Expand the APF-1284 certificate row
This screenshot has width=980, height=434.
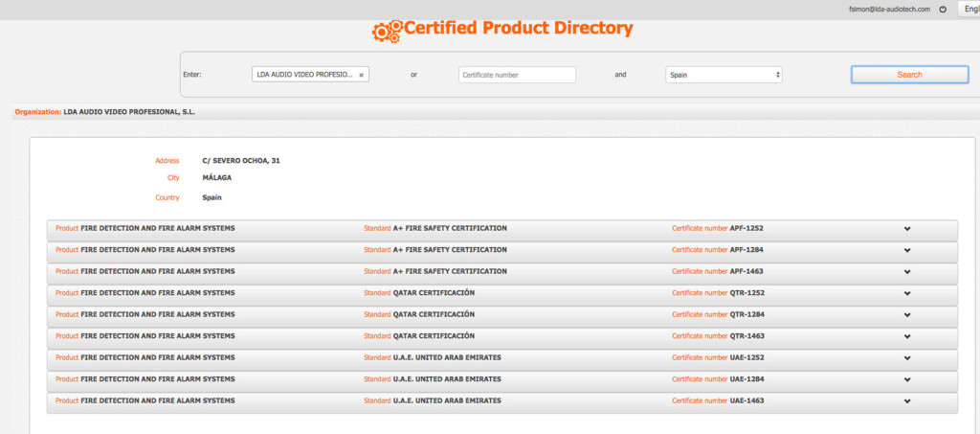(907, 250)
